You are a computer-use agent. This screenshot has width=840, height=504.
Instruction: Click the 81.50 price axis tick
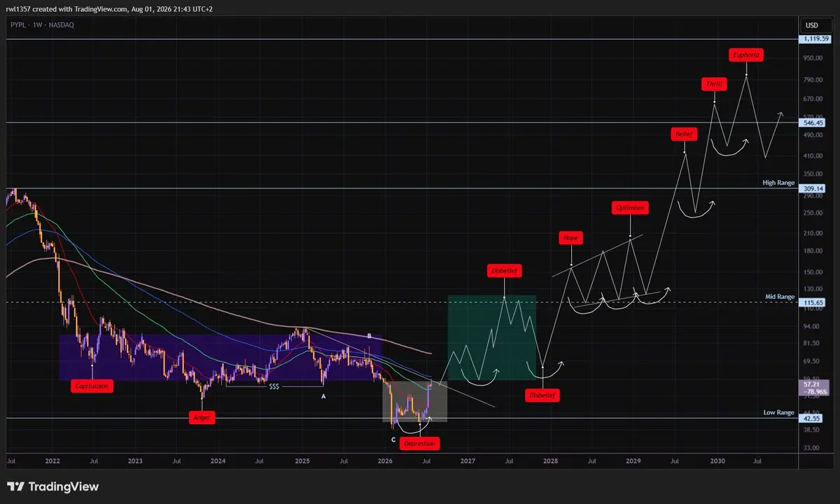(x=812, y=343)
